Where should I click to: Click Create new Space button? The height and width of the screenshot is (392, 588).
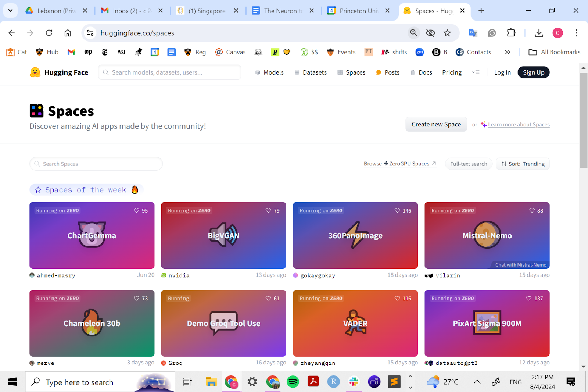click(x=436, y=124)
